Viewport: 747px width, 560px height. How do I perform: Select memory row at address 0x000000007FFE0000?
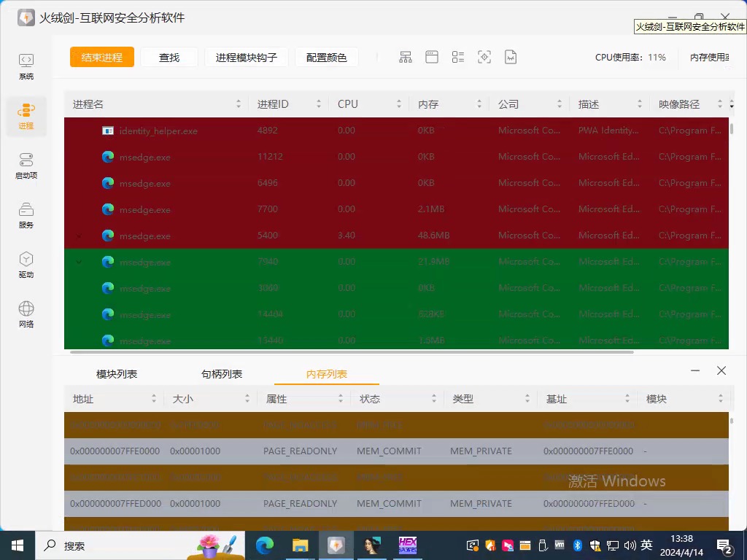pos(396,451)
